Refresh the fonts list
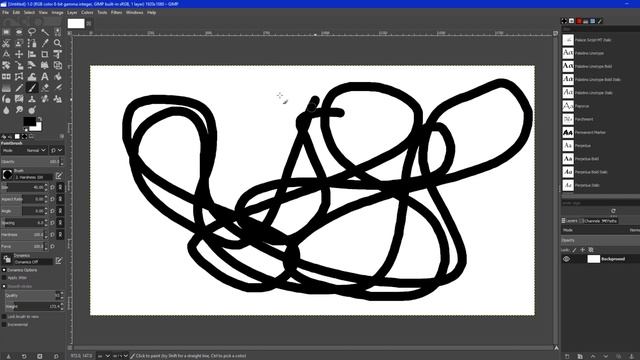The width and height of the screenshot is (640, 360). (x=613, y=211)
